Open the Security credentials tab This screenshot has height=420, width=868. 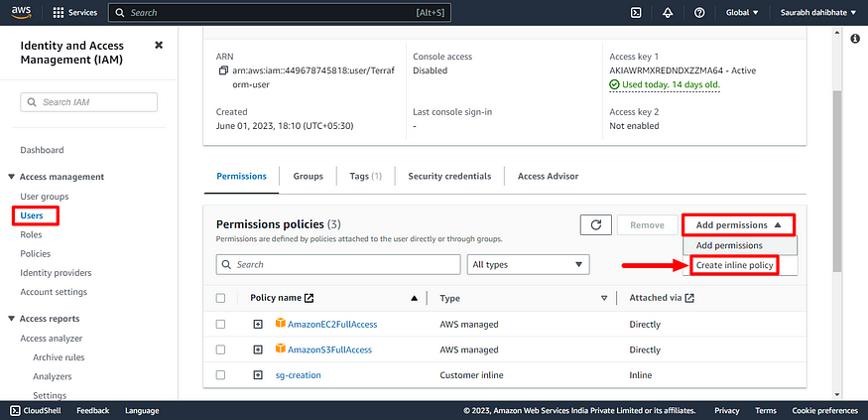tap(449, 176)
